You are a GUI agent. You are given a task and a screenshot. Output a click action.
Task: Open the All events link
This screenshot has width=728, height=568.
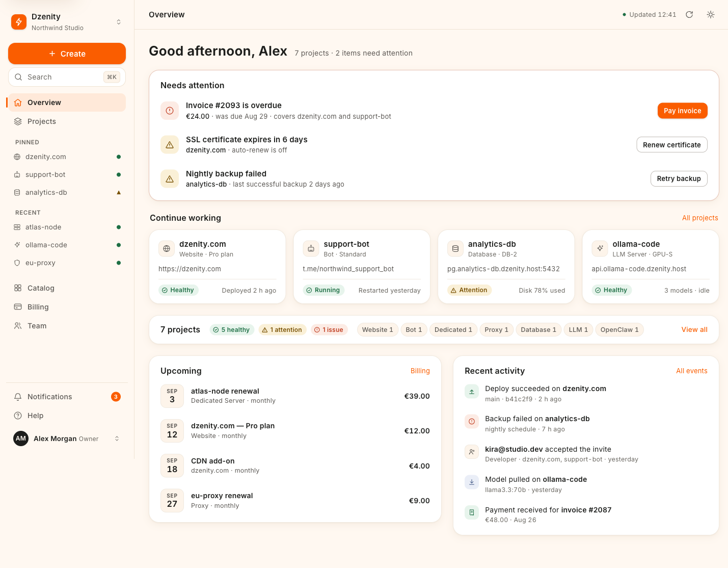click(692, 371)
